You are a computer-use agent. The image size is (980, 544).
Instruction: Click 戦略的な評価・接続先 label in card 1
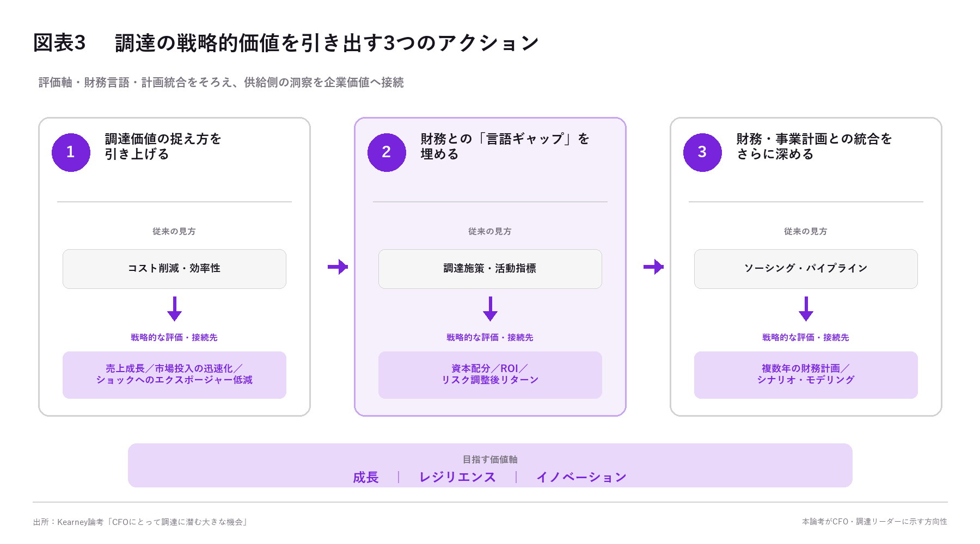tap(174, 337)
